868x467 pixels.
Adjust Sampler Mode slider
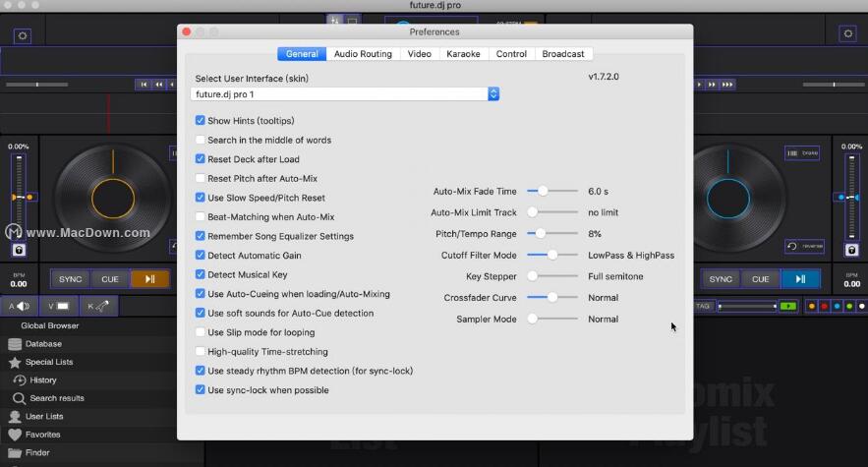pos(551,319)
